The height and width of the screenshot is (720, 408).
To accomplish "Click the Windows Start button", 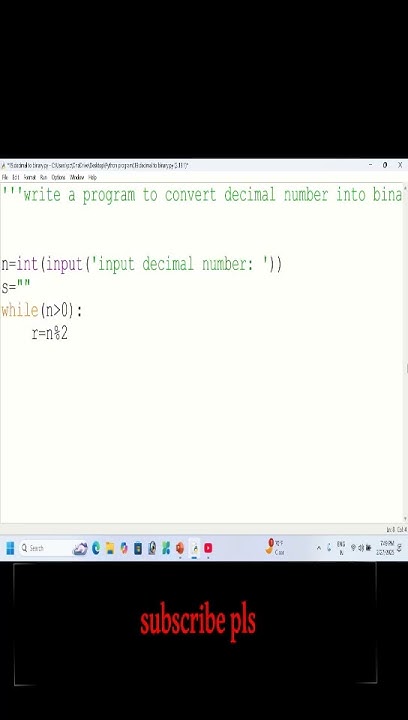I will 11,548.
